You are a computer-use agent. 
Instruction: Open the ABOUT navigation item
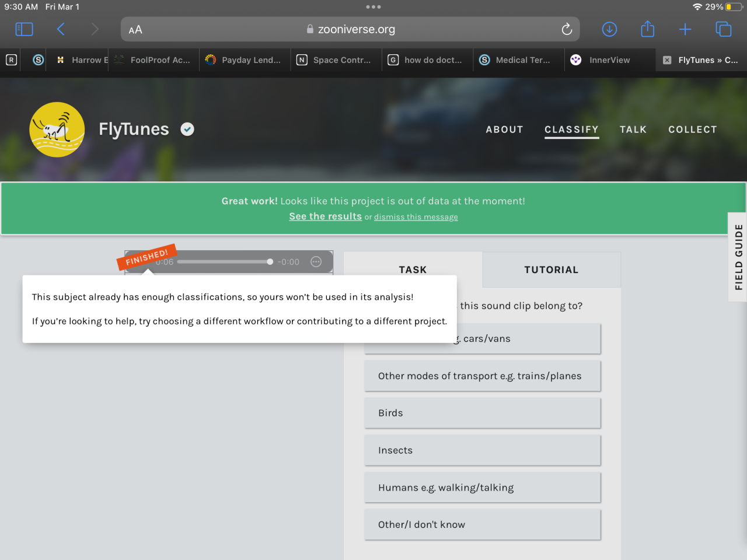point(505,129)
